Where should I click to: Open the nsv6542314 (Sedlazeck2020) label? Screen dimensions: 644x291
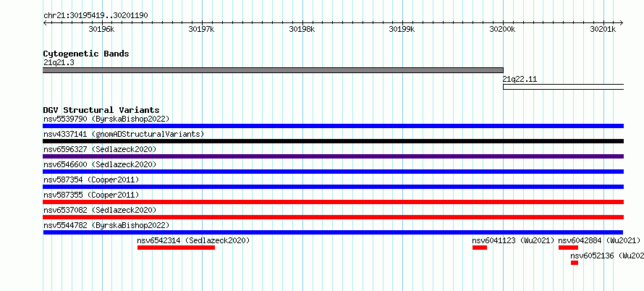pos(193,240)
